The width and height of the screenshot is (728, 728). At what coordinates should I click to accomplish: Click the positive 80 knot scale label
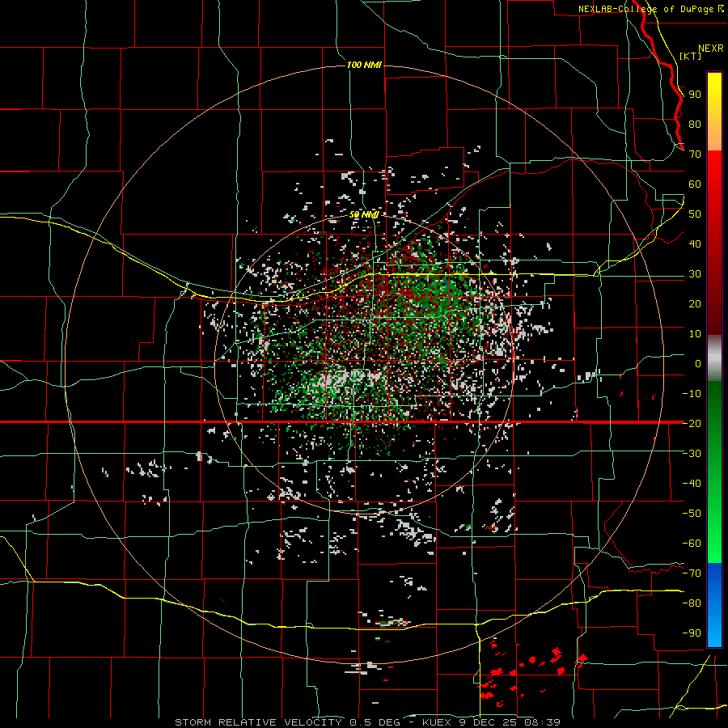pos(695,124)
